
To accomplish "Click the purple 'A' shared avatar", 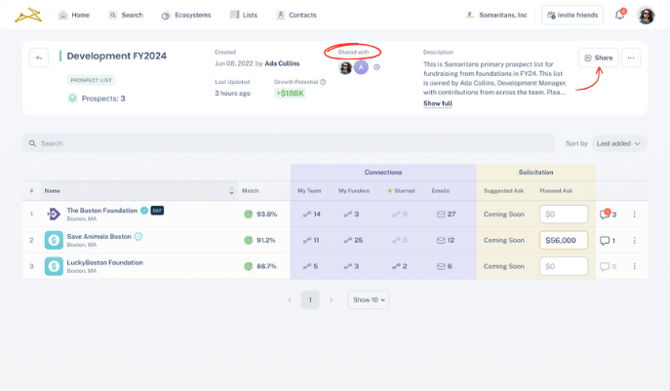I will (361, 67).
